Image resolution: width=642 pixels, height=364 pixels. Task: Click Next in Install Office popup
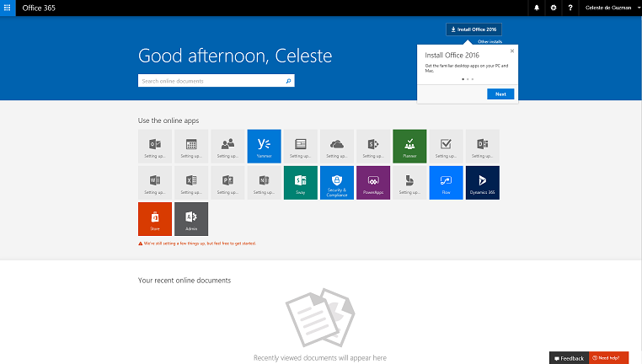(x=500, y=94)
